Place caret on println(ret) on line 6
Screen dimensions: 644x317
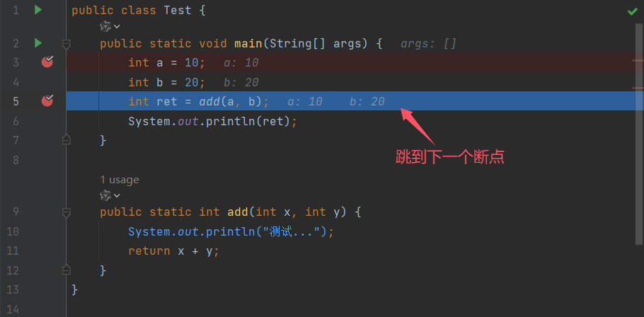pyautogui.click(x=248, y=121)
